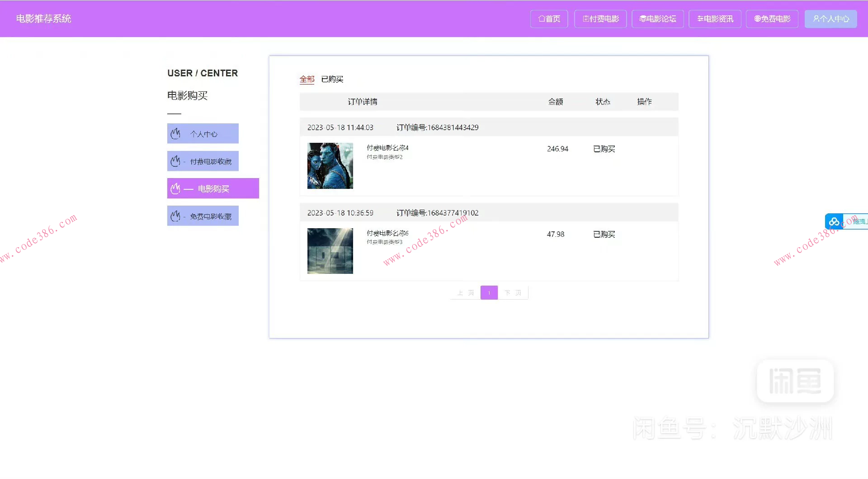
Task: Open 付费电影收藏 in the sidebar
Action: click(203, 161)
